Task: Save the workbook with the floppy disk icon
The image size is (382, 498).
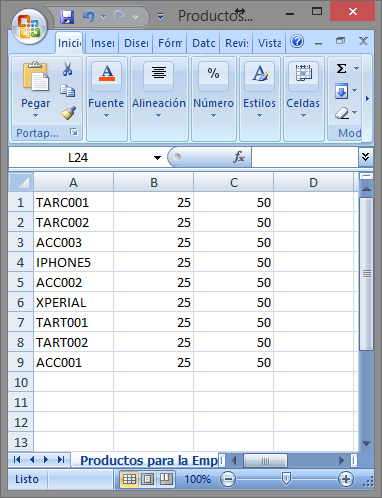Action: point(67,17)
